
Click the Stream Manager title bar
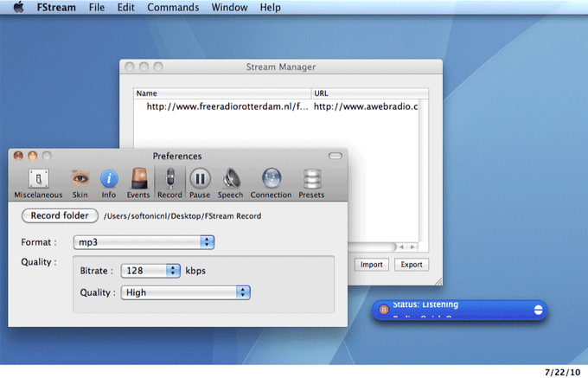[281, 67]
